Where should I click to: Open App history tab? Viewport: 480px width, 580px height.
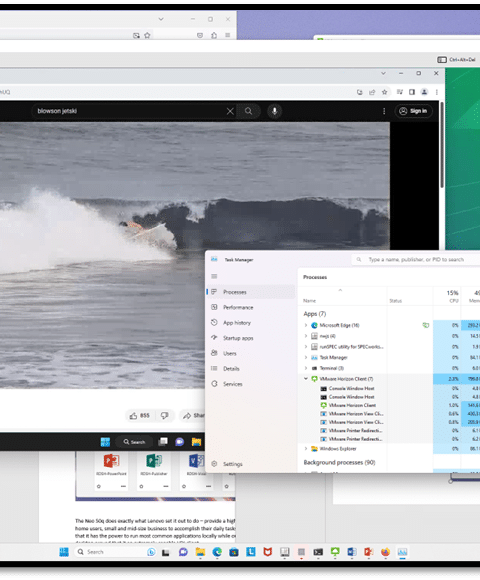[251, 323]
